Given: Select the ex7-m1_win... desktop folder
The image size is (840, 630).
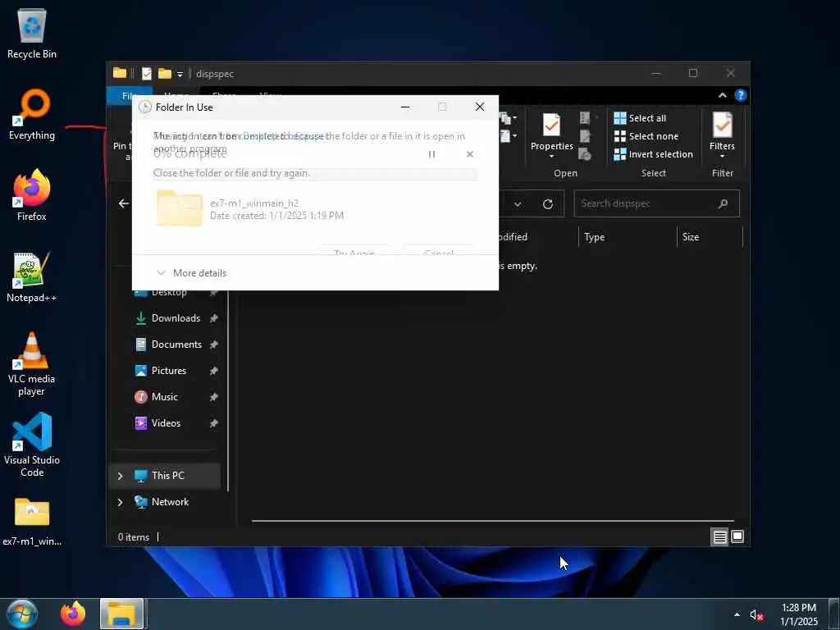Looking at the screenshot, I should click(32, 522).
